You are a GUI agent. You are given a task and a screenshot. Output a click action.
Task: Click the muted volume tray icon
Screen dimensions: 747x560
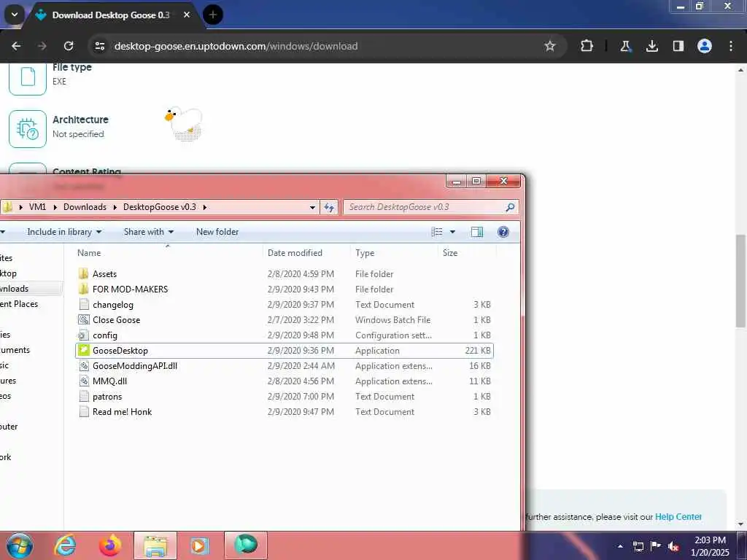(673, 546)
